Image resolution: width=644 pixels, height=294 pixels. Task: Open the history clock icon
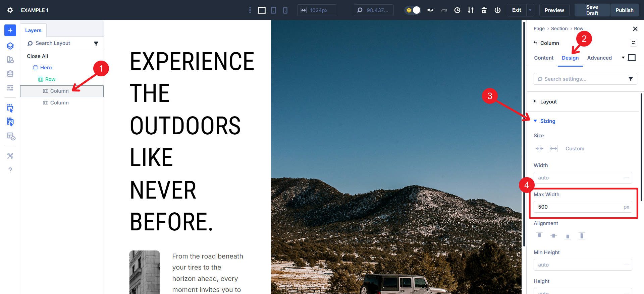click(x=457, y=10)
